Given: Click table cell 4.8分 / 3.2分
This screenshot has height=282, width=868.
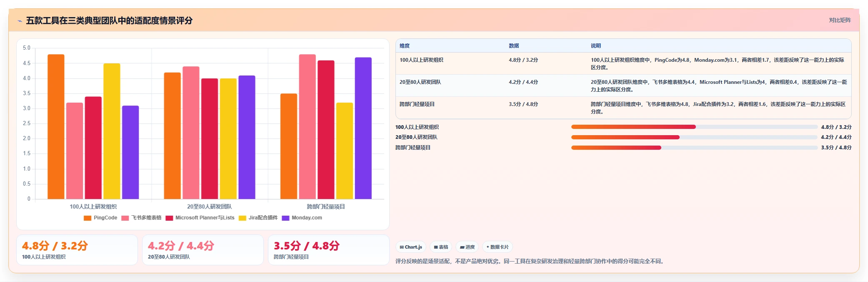Looking at the screenshot, I should [x=523, y=60].
